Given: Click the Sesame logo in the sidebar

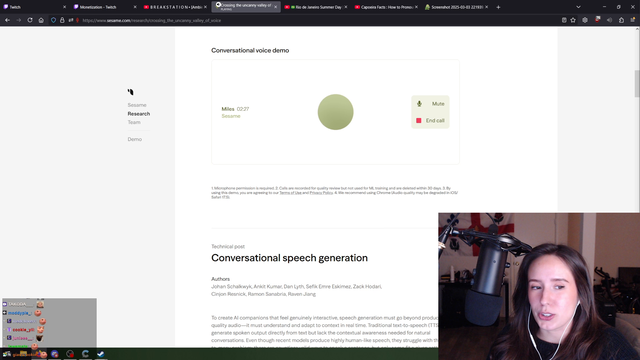Looking at the screenshot, I should click(x=130, y=92).
